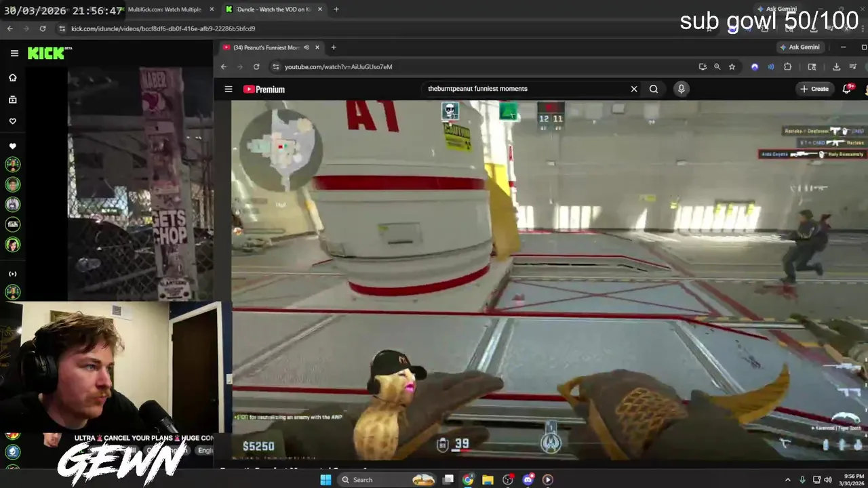Mute the YouTube tab via speaker icon
The width and height of the screenshot is (868, 488).
click(307, 47)
